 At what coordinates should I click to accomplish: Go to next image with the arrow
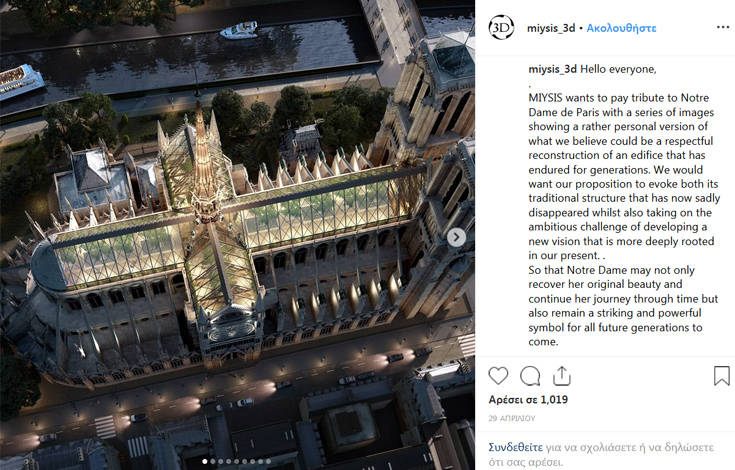click(456, 237)
